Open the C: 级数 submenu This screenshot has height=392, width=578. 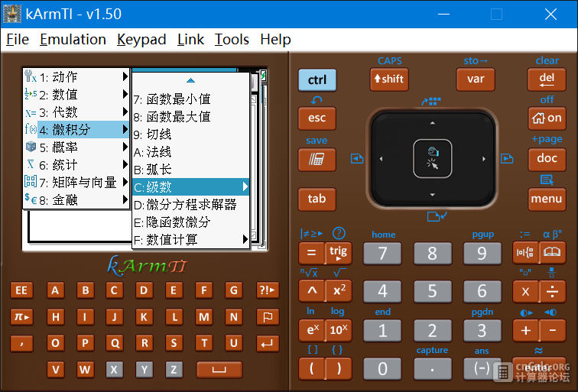(x=190, y=187)
